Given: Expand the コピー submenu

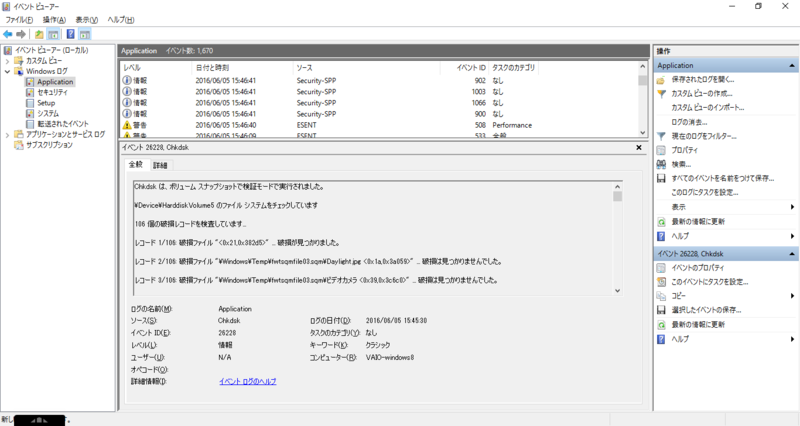Looking at the screenshot, I should tap(792, 296).
